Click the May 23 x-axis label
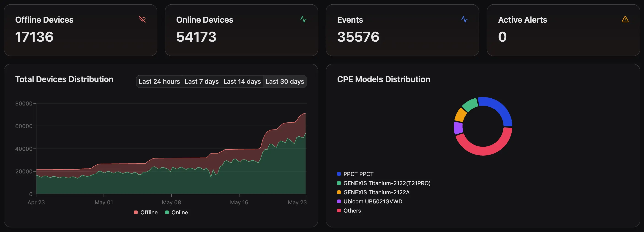644x232 pixels. pyautogui.click(x=297, y=202)
